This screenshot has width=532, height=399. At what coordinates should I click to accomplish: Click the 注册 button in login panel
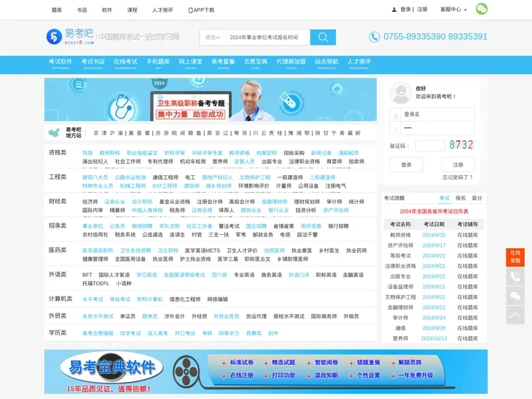point(457,165)
